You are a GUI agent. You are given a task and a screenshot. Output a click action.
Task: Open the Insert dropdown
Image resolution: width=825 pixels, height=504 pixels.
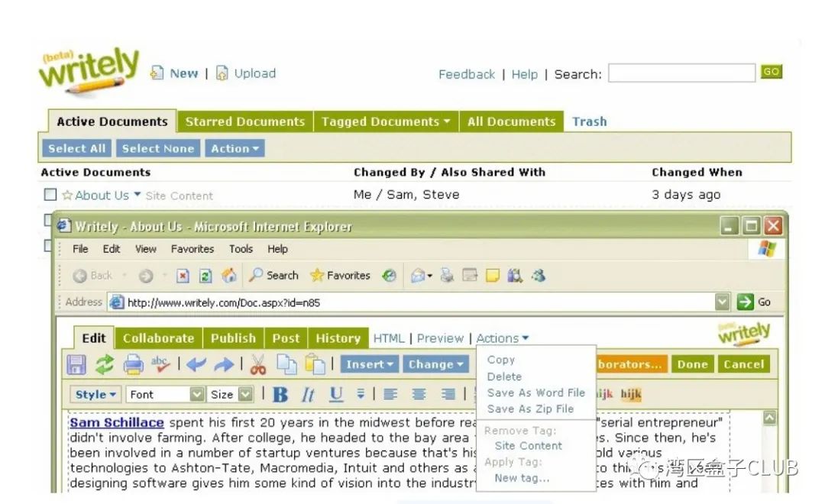point(370,364)
